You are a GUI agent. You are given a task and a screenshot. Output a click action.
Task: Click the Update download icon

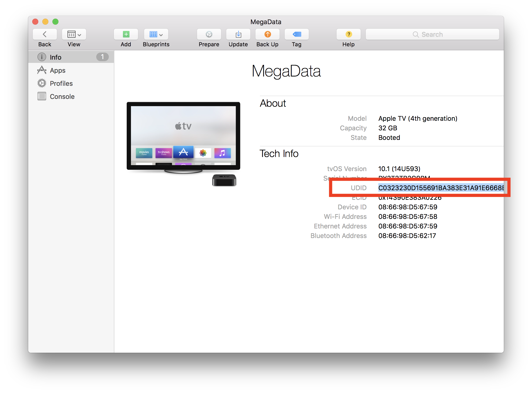click(238, 34)
